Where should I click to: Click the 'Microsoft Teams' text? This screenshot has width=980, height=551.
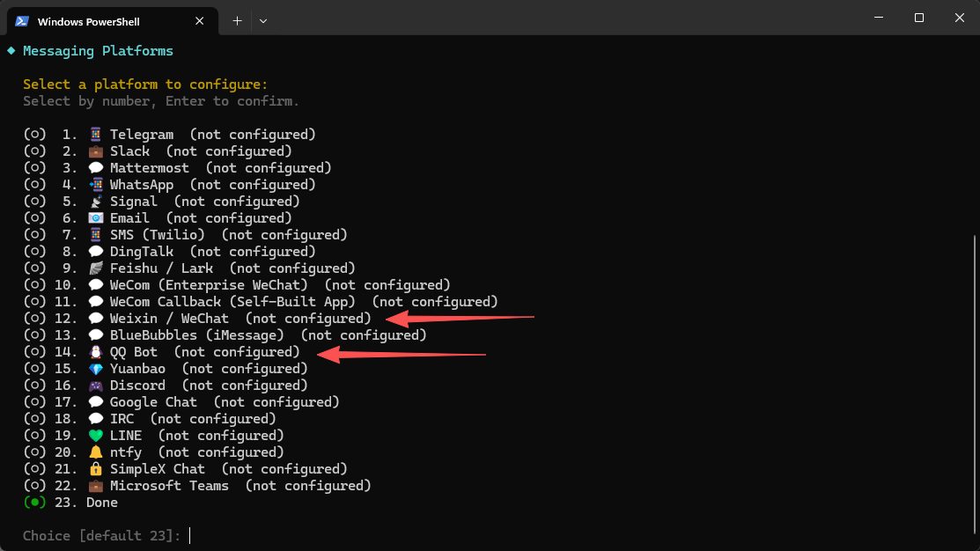click(x=169, y=485)
